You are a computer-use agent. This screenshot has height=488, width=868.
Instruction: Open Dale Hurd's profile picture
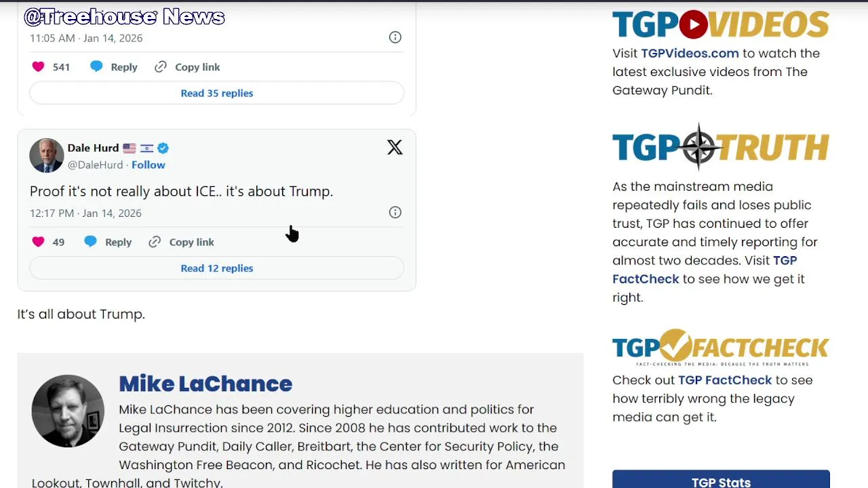coord(46,156)
